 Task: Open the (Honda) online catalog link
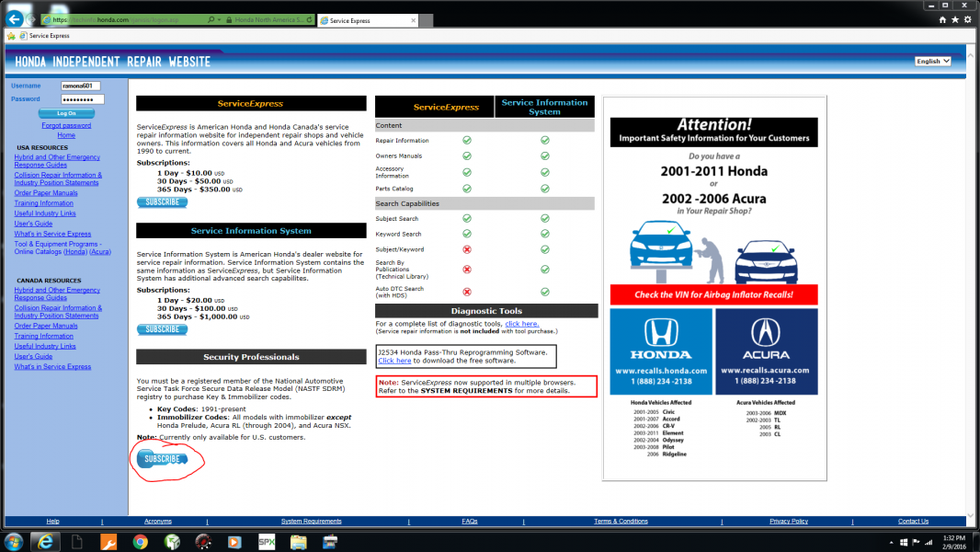click(x=75, y=252)
